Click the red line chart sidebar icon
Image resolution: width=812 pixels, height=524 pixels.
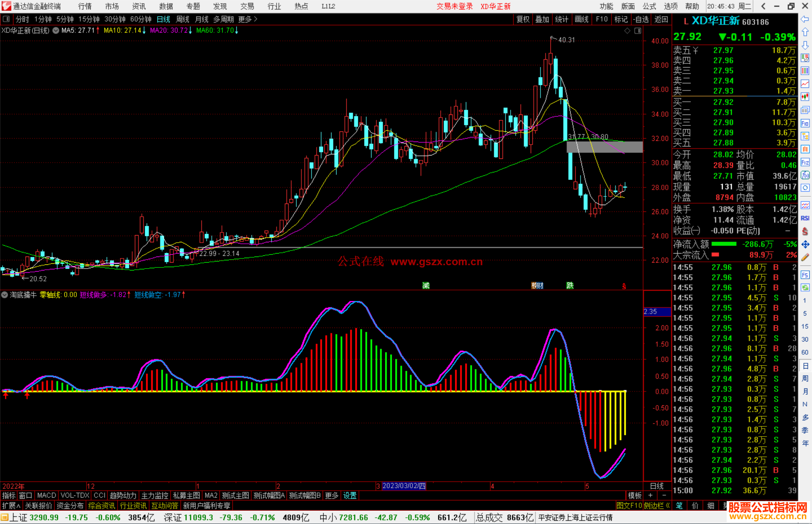tap(805, 84)
